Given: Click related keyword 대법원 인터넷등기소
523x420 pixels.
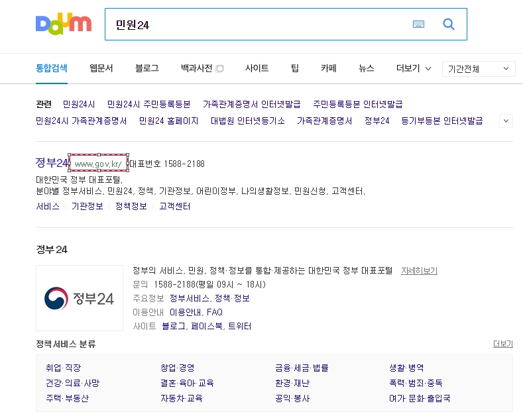Looking at the screenshot, I should pyautogui.click(x=247, y=121).
